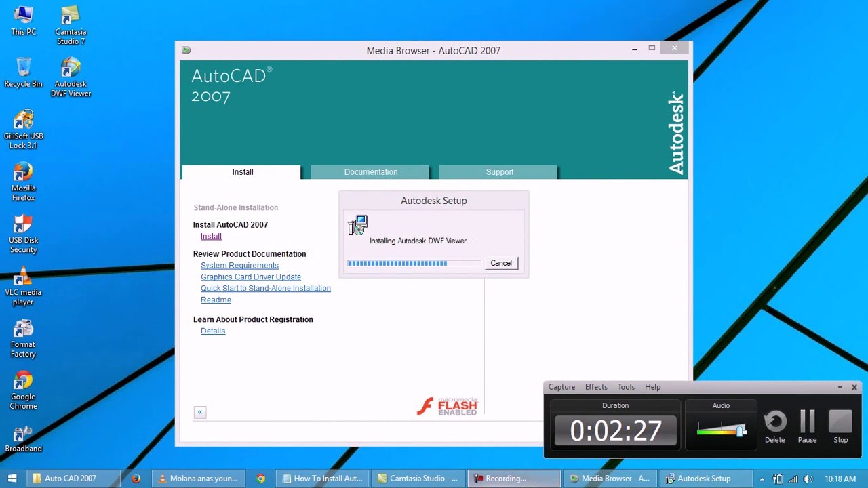Click the volume icon in system tray
Viewport: 868px width, 488px height.
click(x=808, y=479)
